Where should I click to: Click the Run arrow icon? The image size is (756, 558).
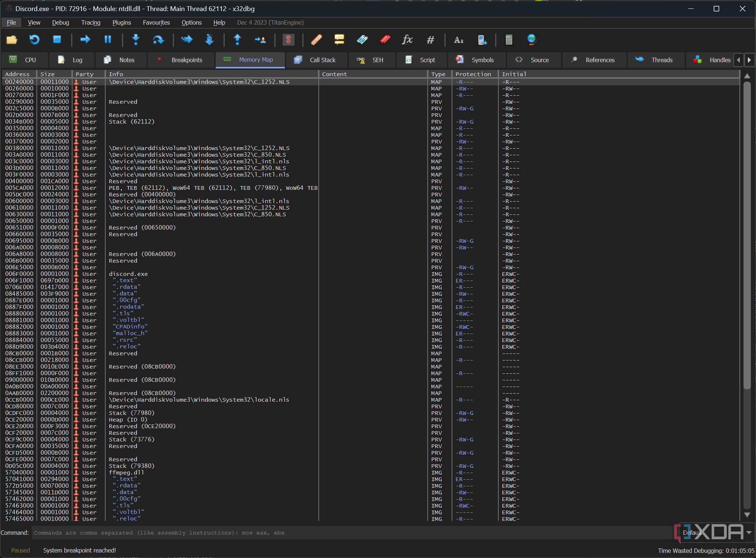point(85,39)
